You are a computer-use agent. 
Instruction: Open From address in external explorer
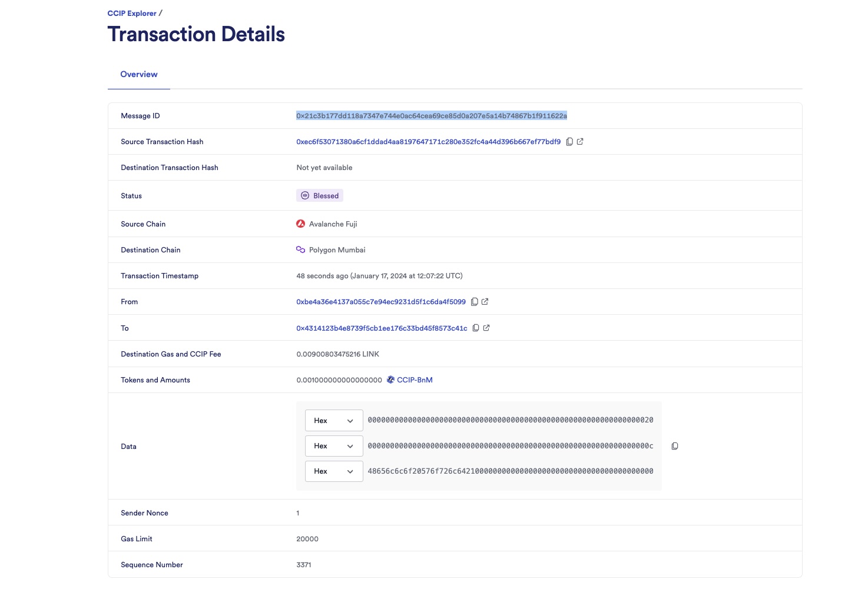(485, 302)
